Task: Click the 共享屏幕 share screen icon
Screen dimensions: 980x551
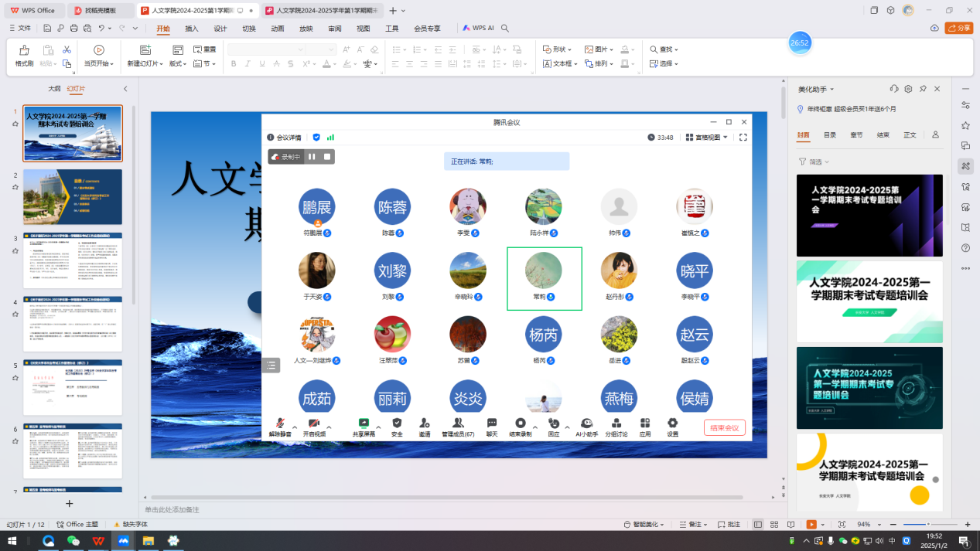Action: [x=363, y=424]
